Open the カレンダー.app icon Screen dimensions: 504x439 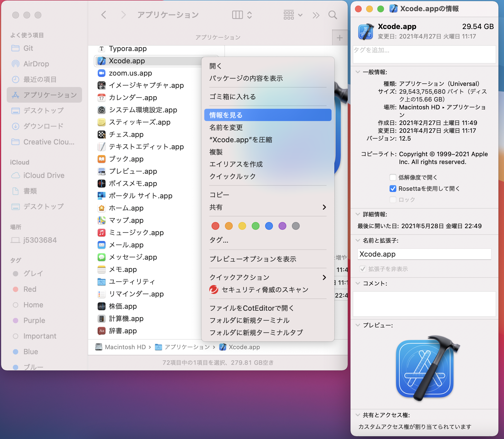point(102,98)
